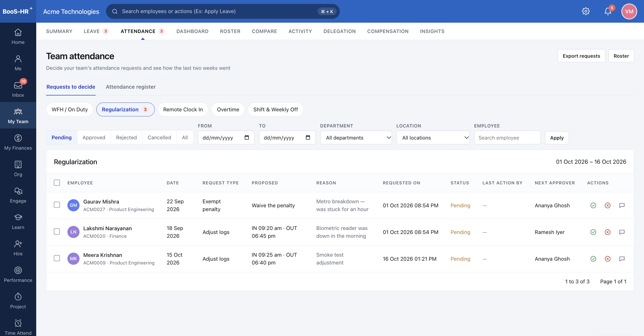644x336 pixels.
Task: Open comment icon on Gaurav Mishra's row
Action: 622,206
